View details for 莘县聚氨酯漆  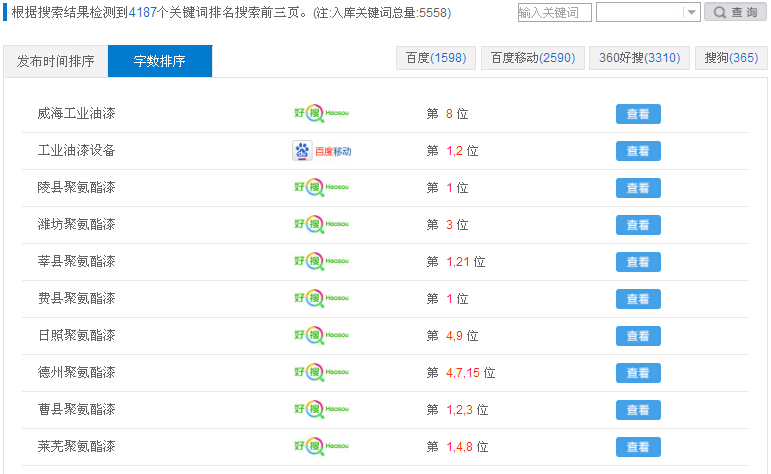click(x=638, y=262)
